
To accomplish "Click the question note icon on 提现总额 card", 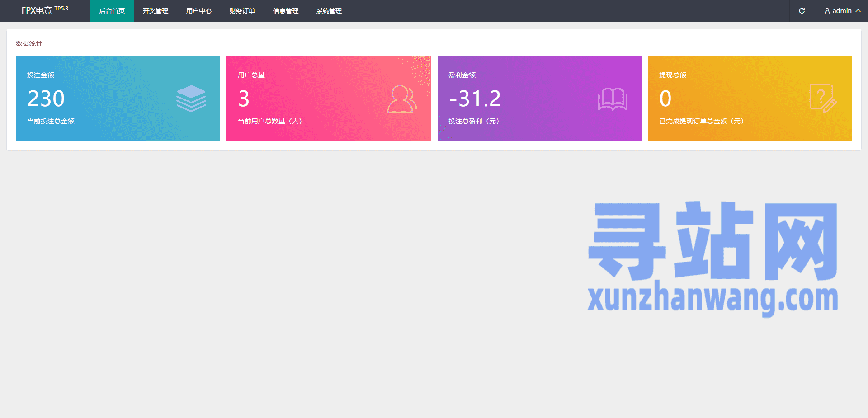I will [823, 98].
